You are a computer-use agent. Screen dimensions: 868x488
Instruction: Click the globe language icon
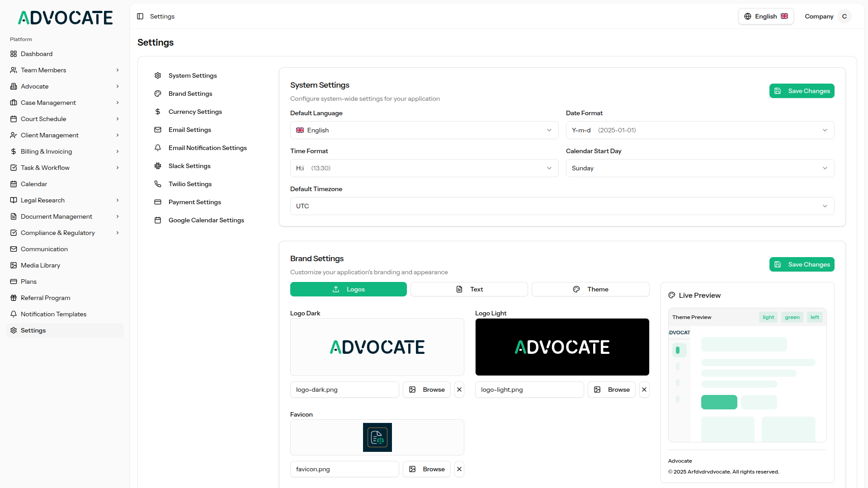748,16
